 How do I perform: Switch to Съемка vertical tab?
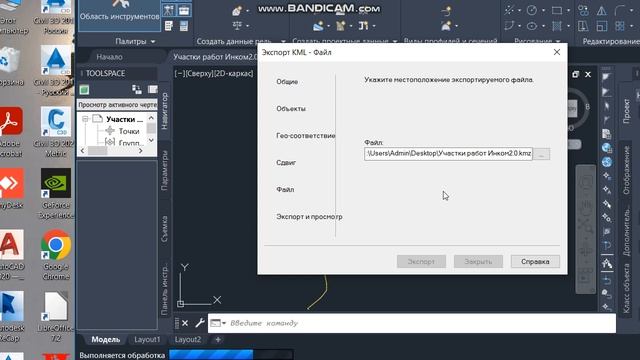(x=164, y=229)
